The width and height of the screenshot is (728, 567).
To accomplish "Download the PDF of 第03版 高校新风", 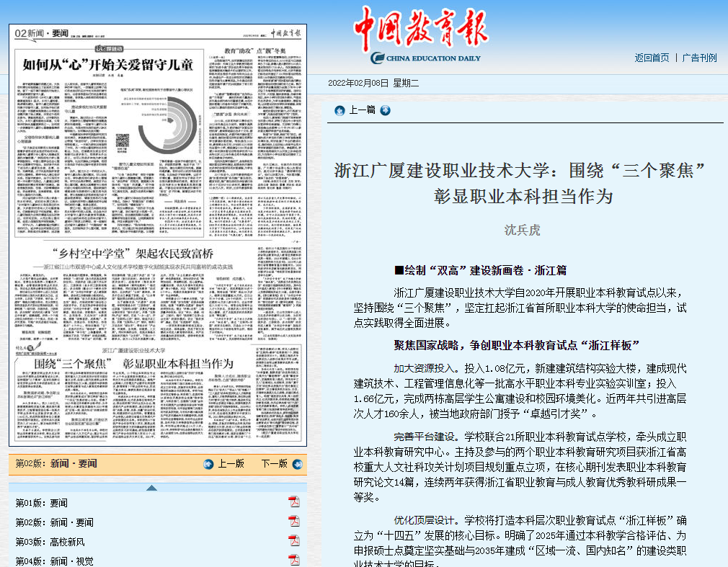I will (294, 540).
